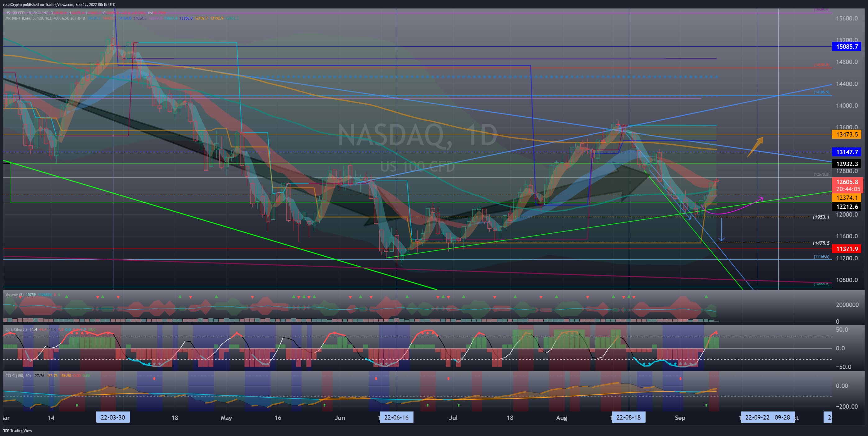868x436 pixels.
Task: Click the 22-03-30 date marker on time axis
Action: pyautogui.click(x=113, y=417)
